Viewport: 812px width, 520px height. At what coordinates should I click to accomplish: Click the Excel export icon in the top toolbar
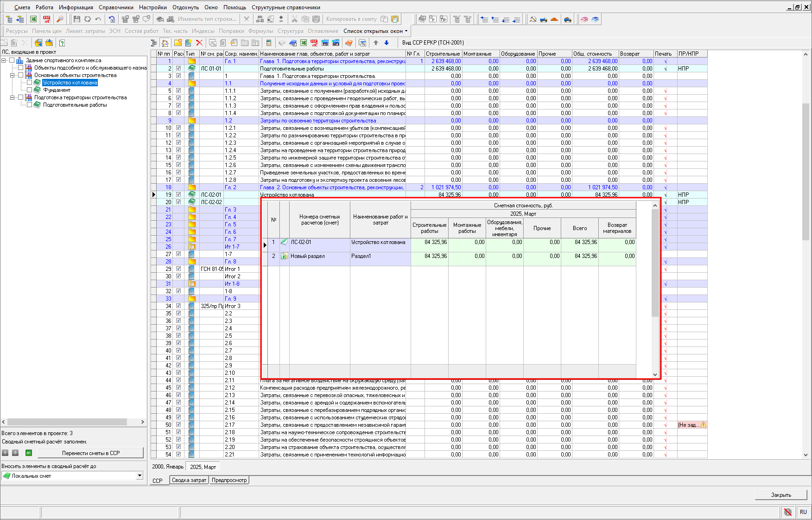[33, 19]
